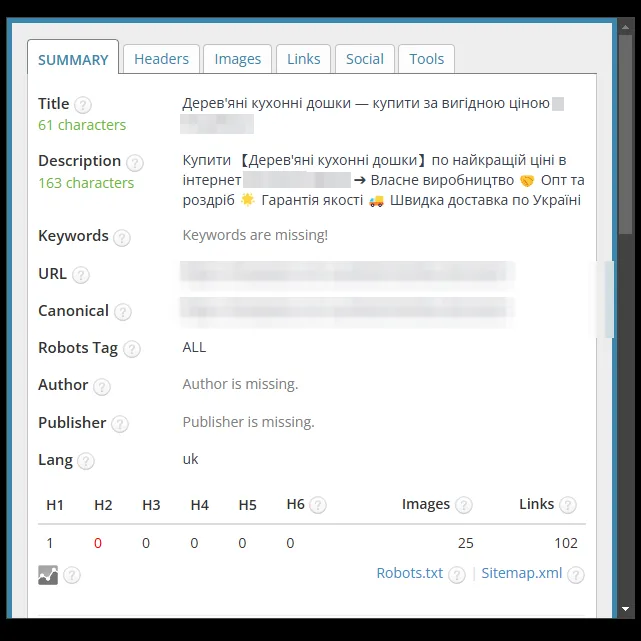Click the chart statistics icon
Image resolution: width=641 pixels, height=641 pixels.
(x=48, y=575)
